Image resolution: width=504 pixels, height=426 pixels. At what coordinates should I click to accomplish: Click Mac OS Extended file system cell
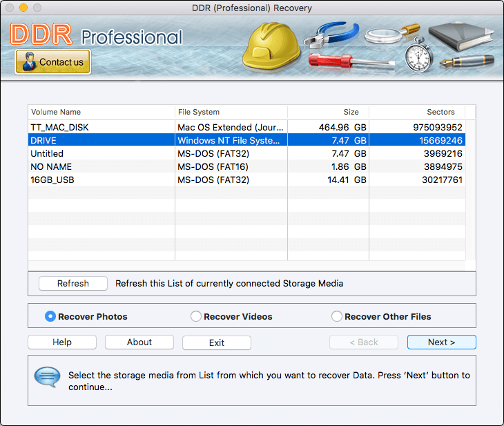click(231, 127)
